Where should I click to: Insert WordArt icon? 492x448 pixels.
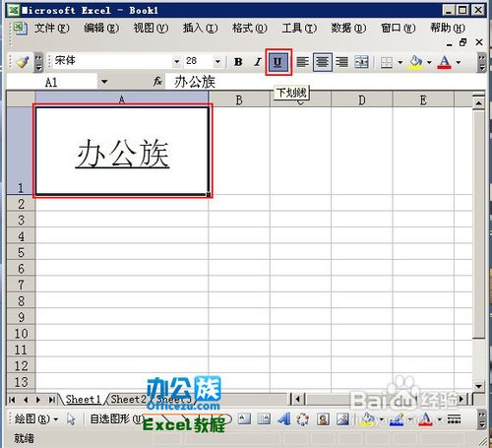[283, 418]
